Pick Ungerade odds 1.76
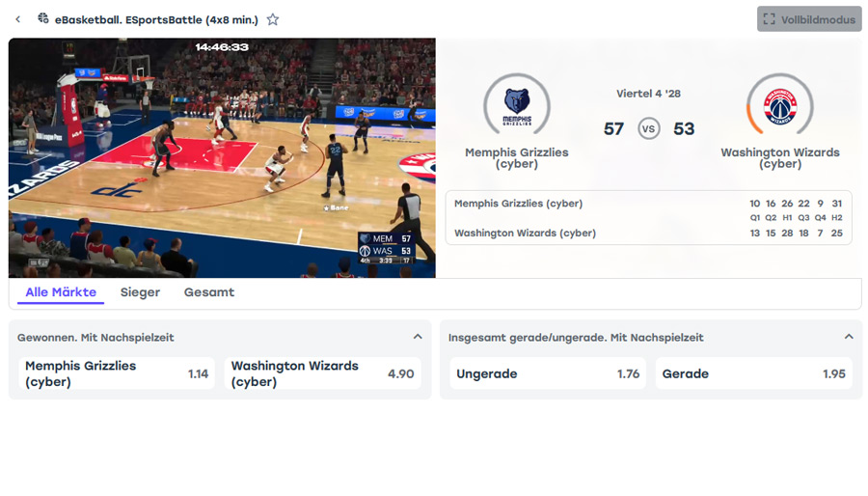The height and width of the screenshot is (496, 868). (x=548, y=373)
